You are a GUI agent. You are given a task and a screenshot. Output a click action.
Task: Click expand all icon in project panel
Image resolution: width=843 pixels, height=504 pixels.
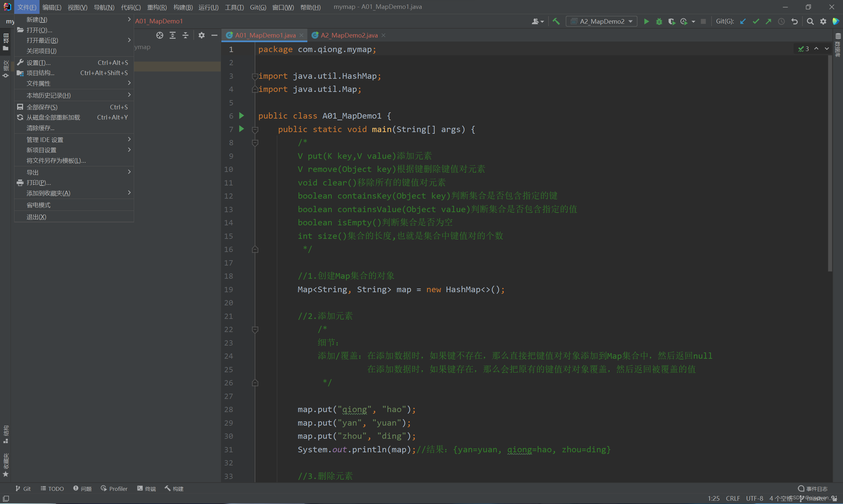click(x=173, y=35)
